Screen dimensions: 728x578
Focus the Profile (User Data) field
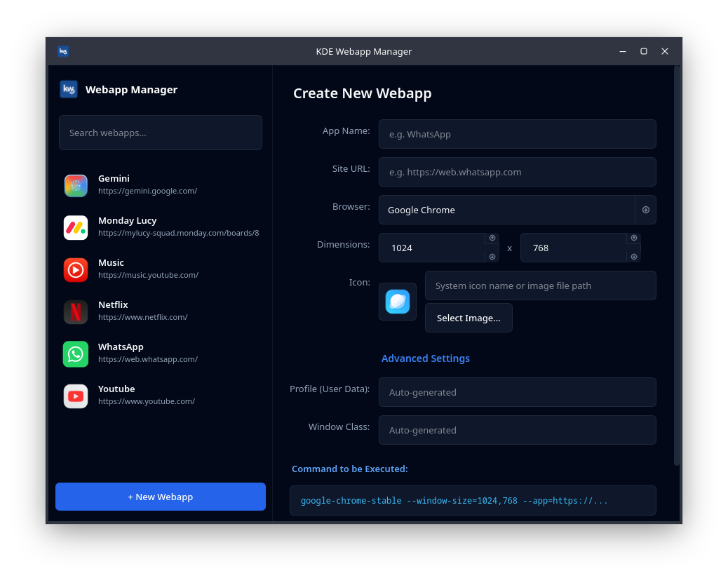[517, 392]
